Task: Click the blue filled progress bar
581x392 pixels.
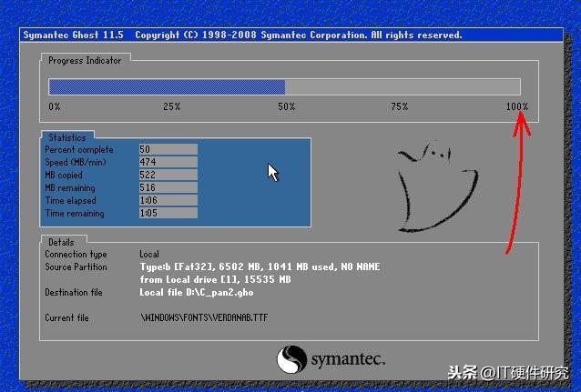Action: 168,87
